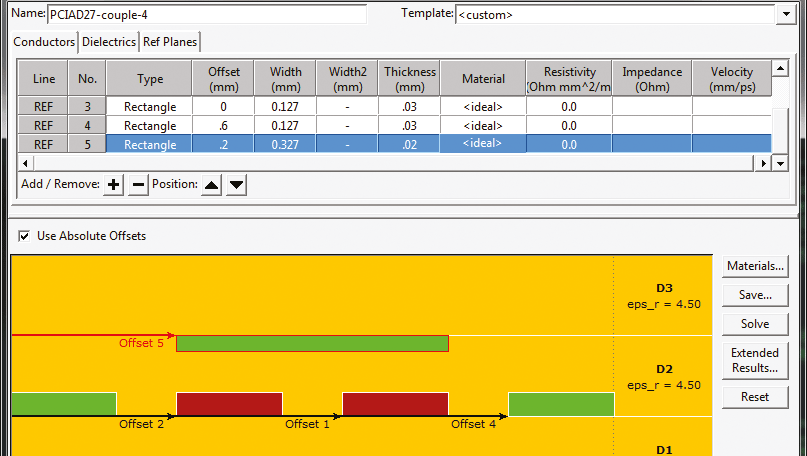Click the Offset 1 label in diagram
Image resolution: width=807 pixels, height=456 pixels.
(x=307, y=424)
